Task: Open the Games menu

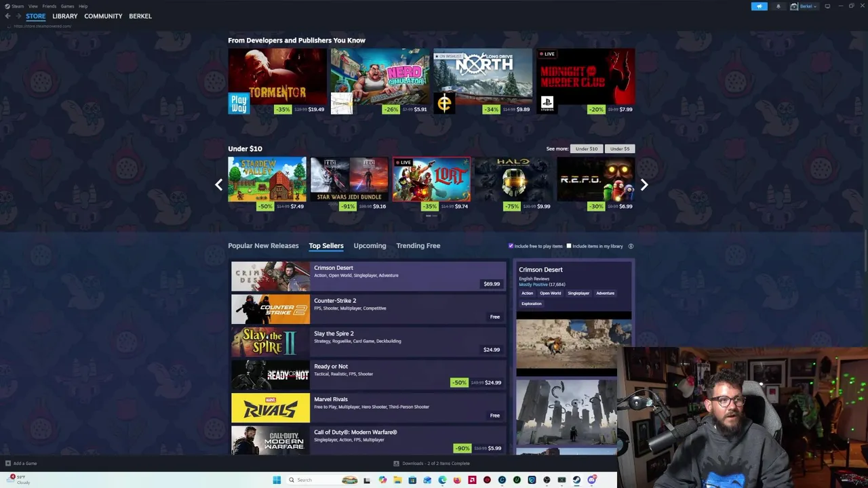Action: (x=67, y=6)
